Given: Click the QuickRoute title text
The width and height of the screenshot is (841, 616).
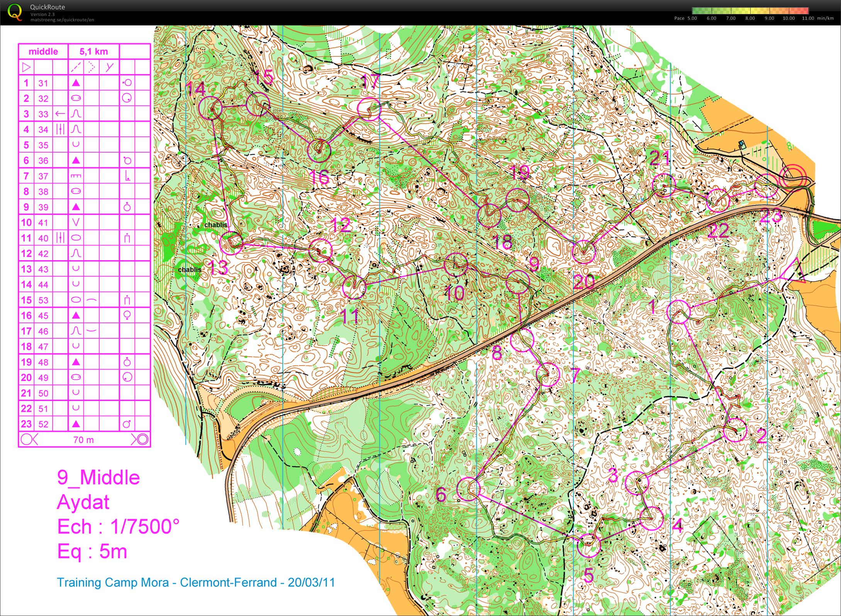Looking at the screenshot, I should click(47, 7).
